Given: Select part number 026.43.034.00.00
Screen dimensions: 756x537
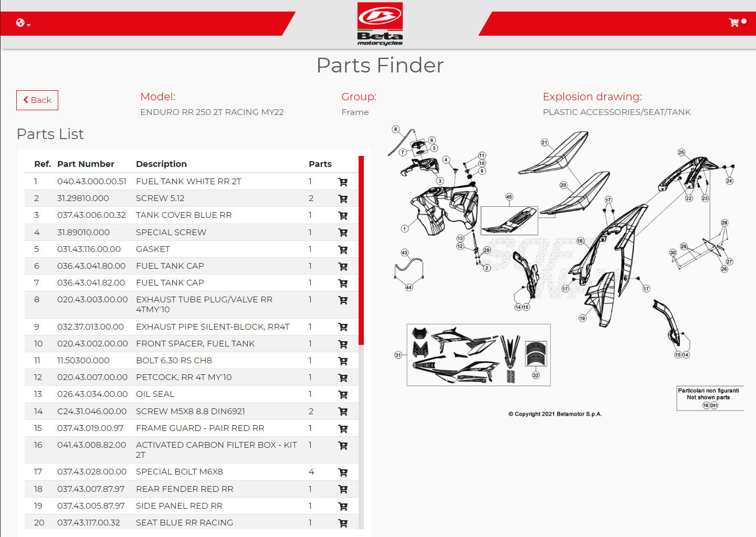Looking at the screenshot, I should (x=92, y=394).
